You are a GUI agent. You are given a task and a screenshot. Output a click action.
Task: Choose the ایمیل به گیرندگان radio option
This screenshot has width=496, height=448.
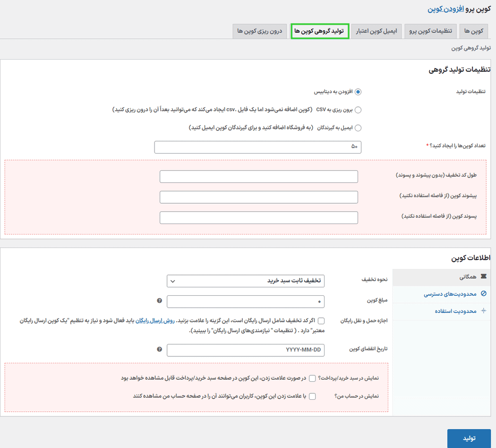[x=358, y=128]
